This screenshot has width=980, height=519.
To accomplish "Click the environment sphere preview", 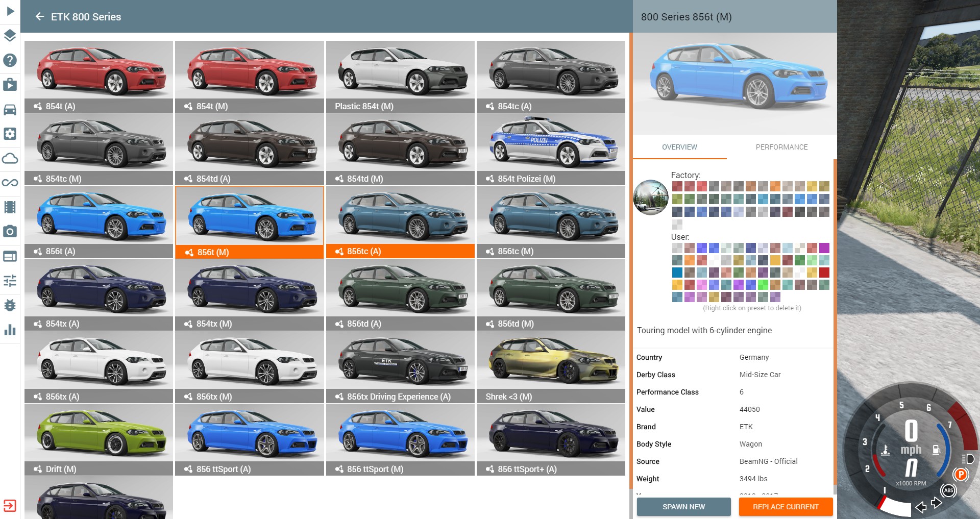I will pos(651,197).
